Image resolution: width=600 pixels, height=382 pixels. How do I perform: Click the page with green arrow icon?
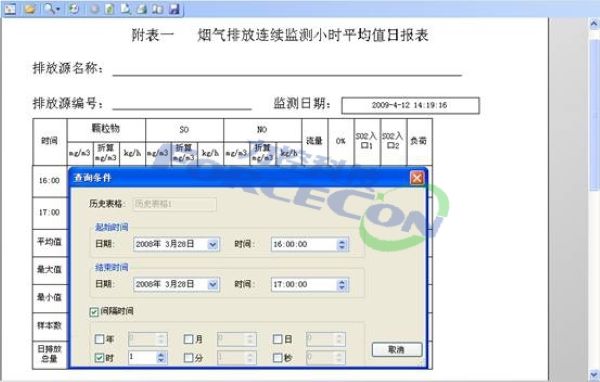[109, 9]
